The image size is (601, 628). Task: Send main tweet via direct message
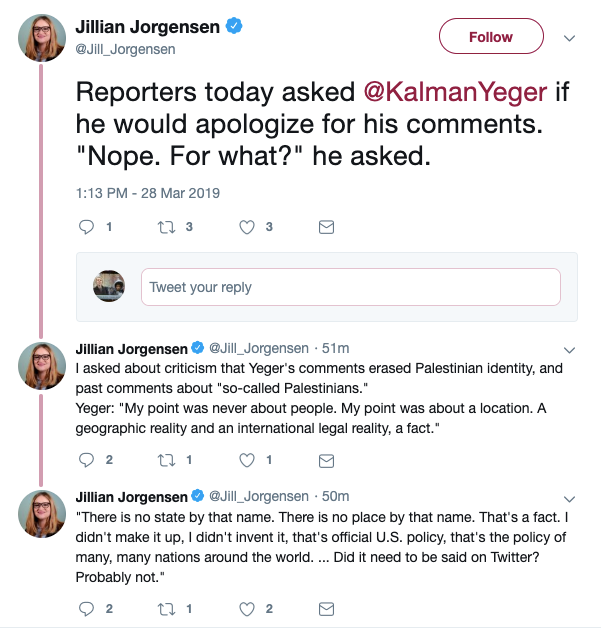pyautogui.click(x=325, y=227)
